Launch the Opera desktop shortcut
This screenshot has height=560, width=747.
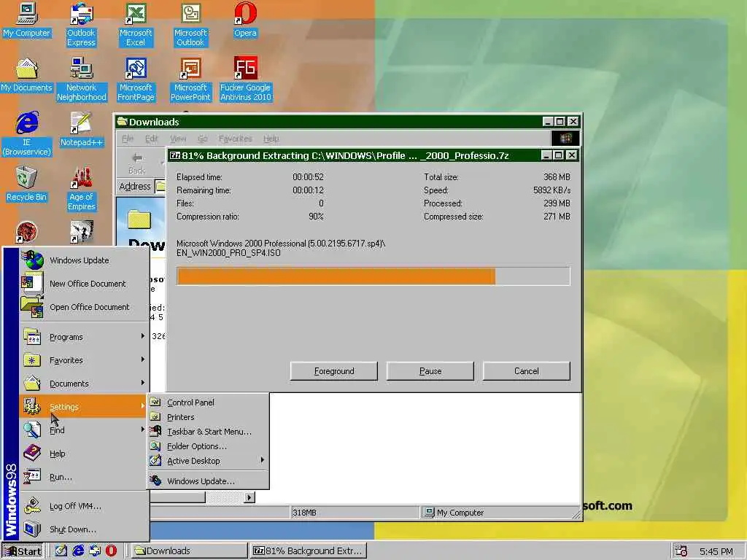(x=245, y=21)
